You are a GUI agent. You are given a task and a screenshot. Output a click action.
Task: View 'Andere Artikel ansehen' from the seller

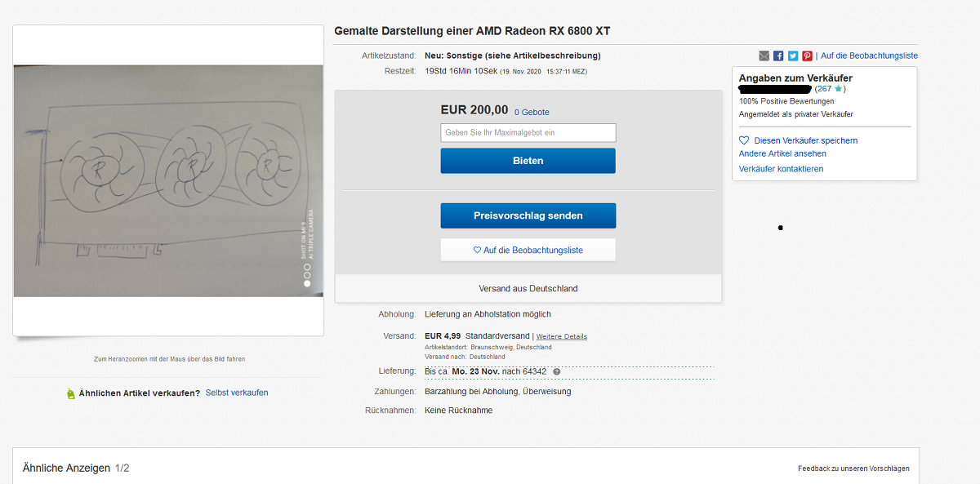782,153
